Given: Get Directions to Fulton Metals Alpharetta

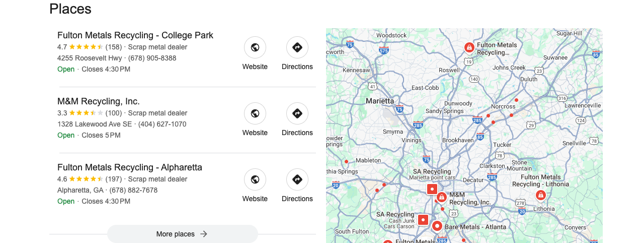Looking at the screenshot, I should [297, 179].
